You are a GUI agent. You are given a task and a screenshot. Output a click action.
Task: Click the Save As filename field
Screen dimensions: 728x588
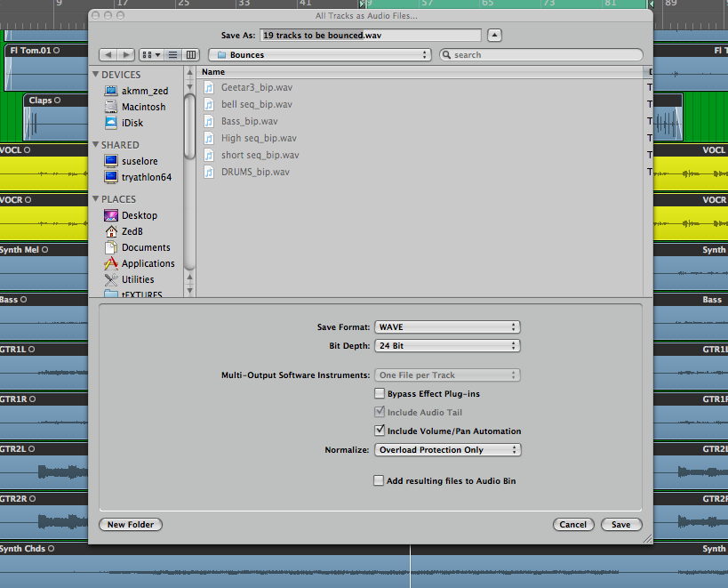(371, 36)
